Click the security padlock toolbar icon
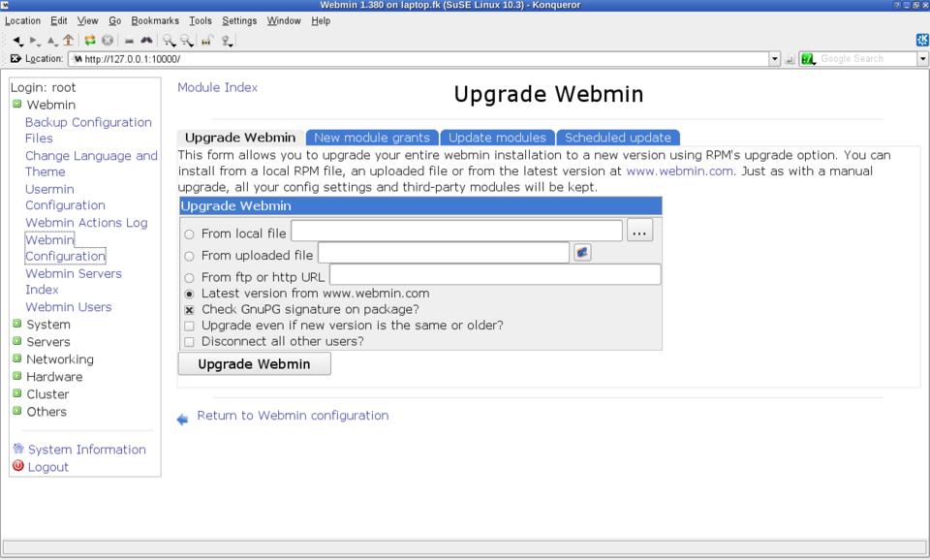This screenshot has height=560, width=930. [x=206, y=41]
